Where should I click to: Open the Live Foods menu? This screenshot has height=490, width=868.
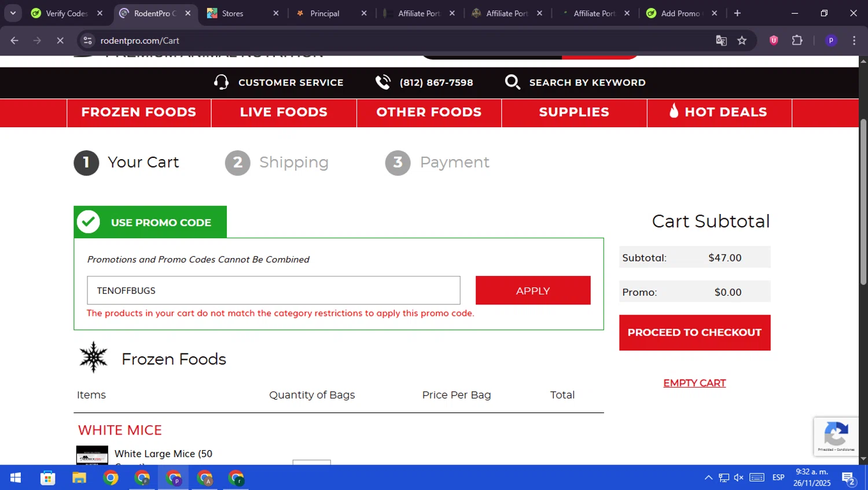click(284, 112)
